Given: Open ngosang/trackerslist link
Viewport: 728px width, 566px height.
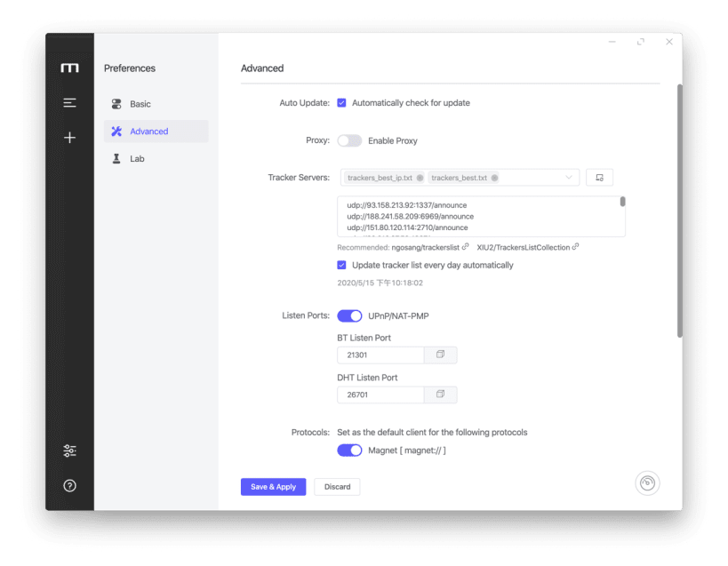Looking at the screenshot, I should coord(425,247).
